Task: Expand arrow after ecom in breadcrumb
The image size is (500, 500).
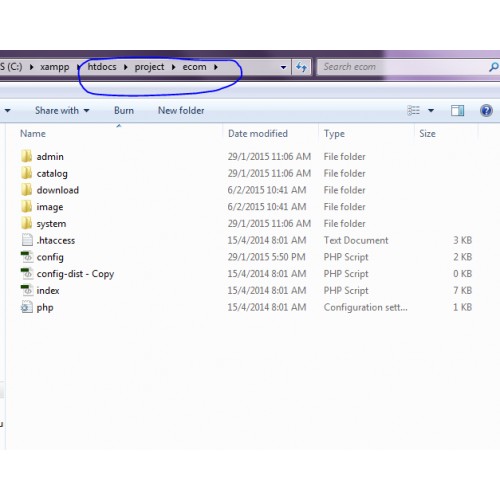Action: pos(216,67)
